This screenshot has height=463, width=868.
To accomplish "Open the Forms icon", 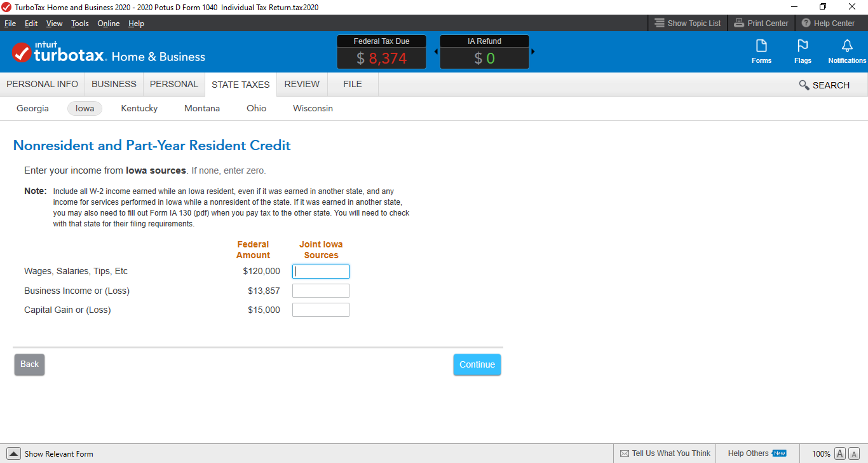I will point(761,52).
